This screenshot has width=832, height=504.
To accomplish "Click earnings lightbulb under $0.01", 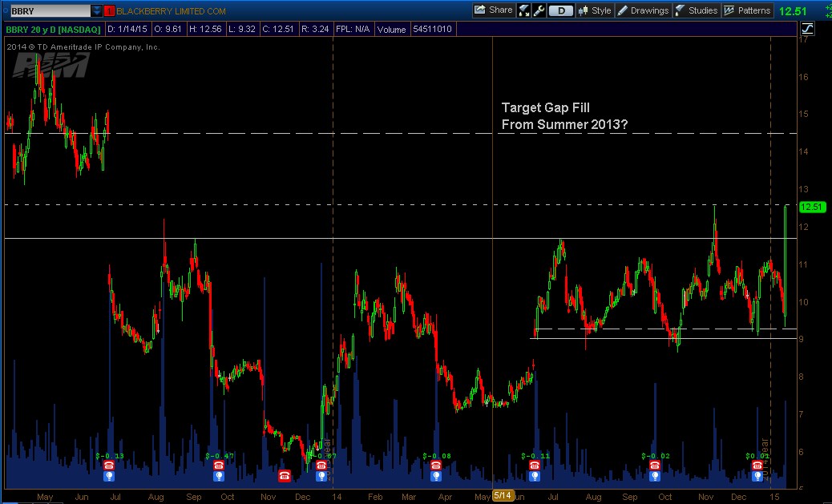I will [x=757, y=476].
